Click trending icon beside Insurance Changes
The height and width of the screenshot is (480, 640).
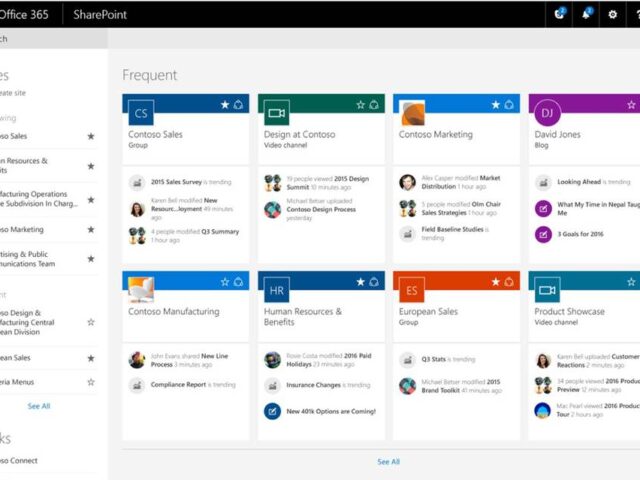coord(272,385)
